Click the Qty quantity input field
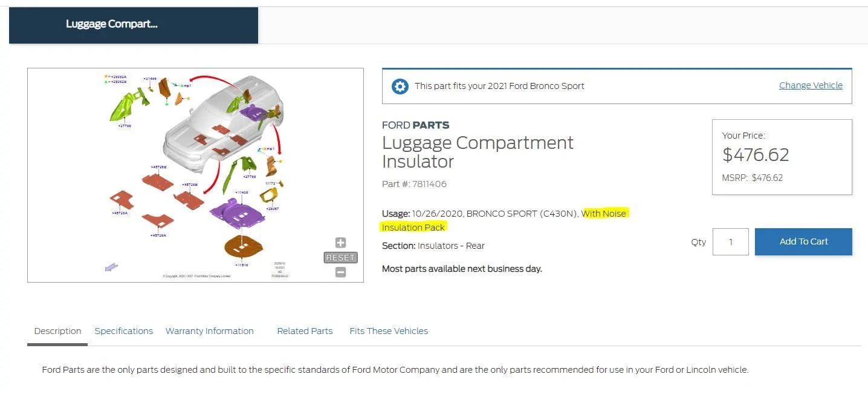Screen dimensions: 868x394 tap(730, 241)
